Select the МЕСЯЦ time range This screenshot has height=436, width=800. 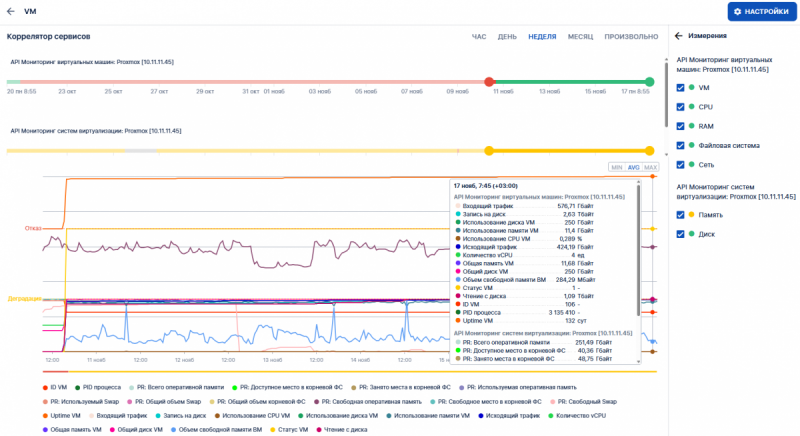(580, 36)
